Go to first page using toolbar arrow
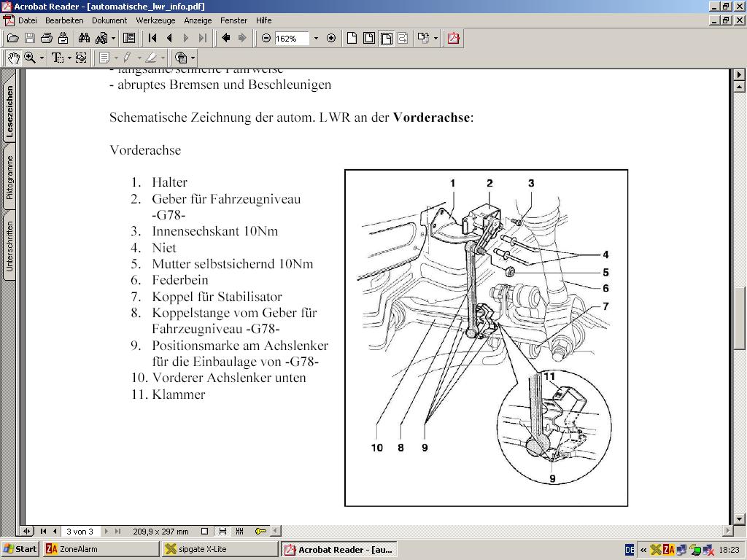 [152, 38]
